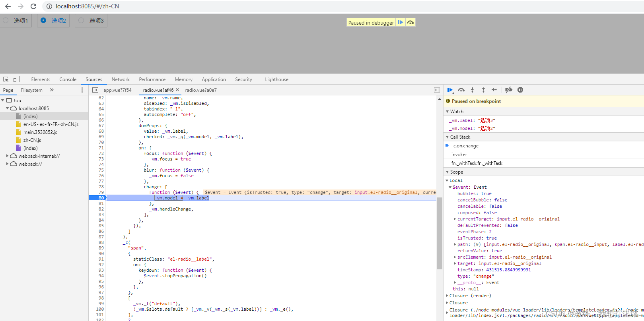Reload the page with the refresh icon
The image size is (644, 321).
[x=33, y=6]
